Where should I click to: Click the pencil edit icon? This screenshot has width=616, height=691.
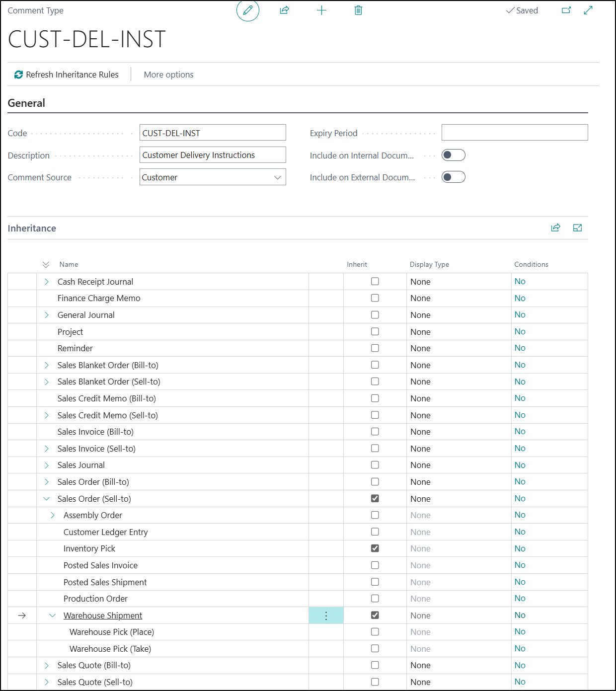point(247,10)
